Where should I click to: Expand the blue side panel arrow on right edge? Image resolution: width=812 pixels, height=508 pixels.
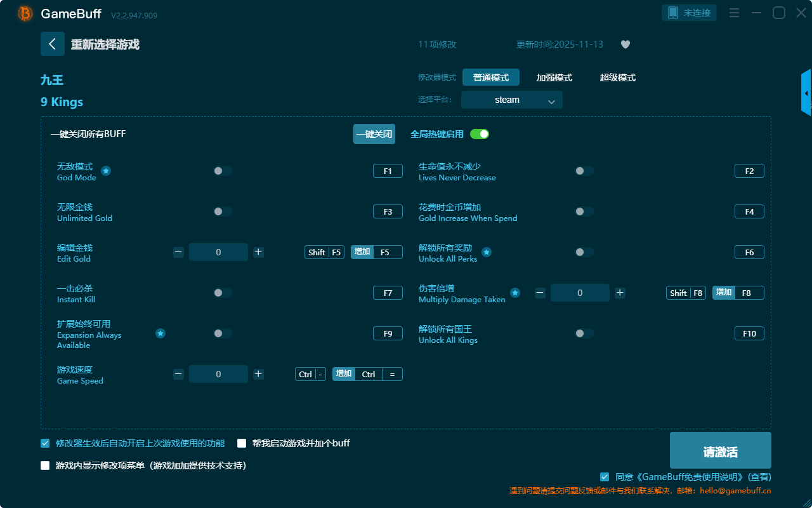pyautogui.click(x=806, y=93)
